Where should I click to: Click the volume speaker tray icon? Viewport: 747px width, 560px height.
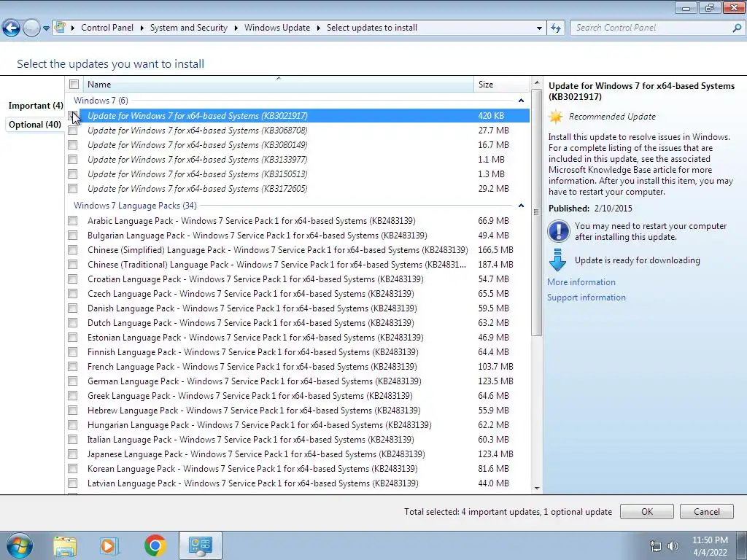coord(673,546)
